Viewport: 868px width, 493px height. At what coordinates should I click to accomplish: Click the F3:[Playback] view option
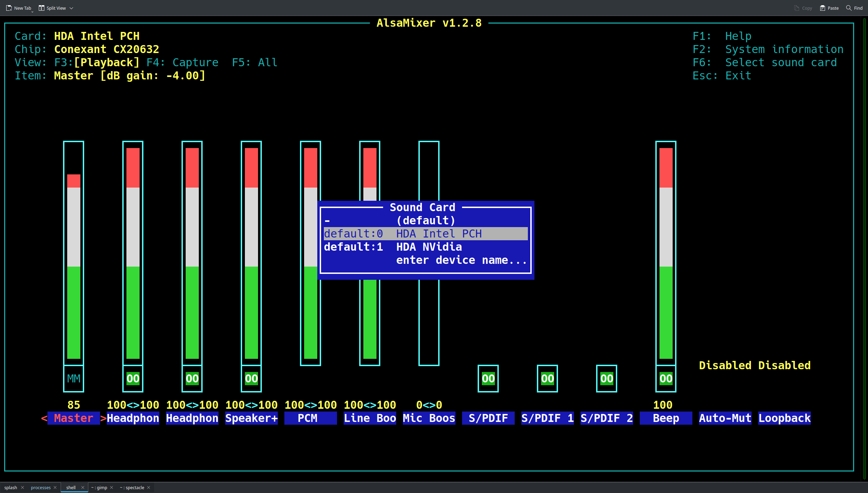tap(97, 62)
